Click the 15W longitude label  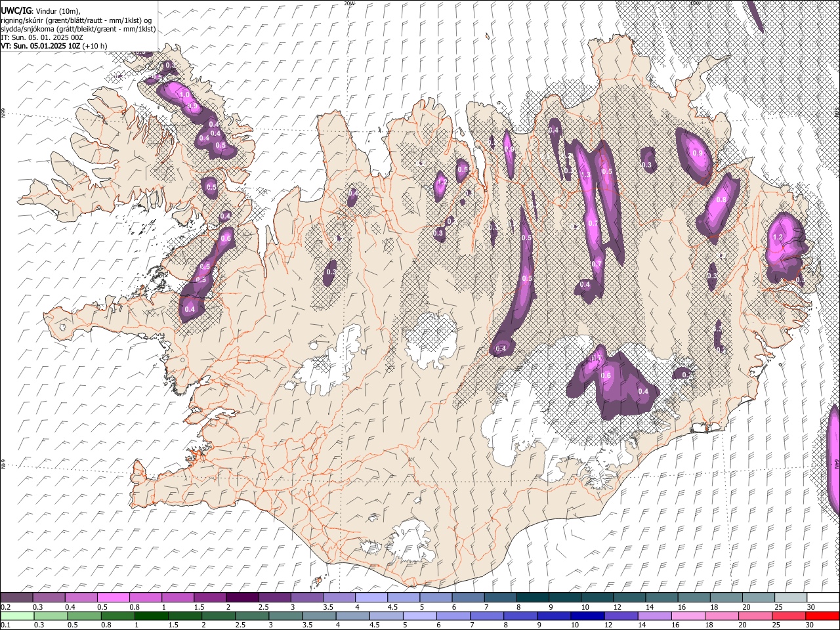click(695, 3)
